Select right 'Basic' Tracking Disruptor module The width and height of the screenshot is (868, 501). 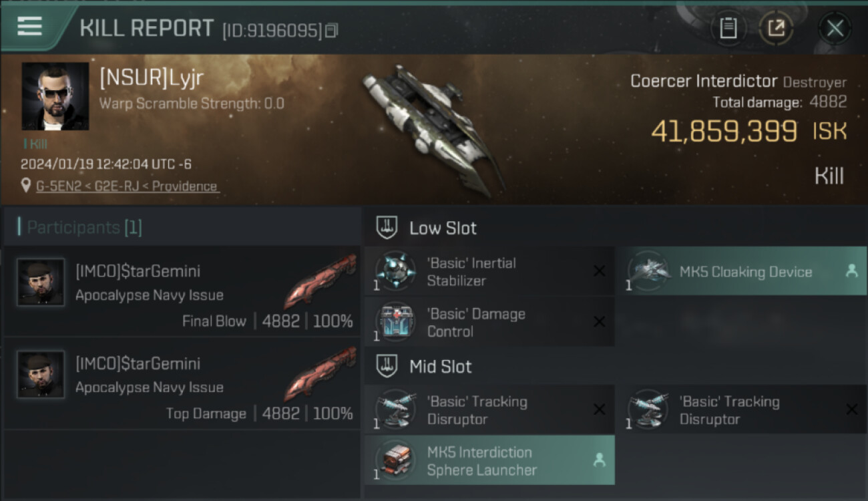741,409
